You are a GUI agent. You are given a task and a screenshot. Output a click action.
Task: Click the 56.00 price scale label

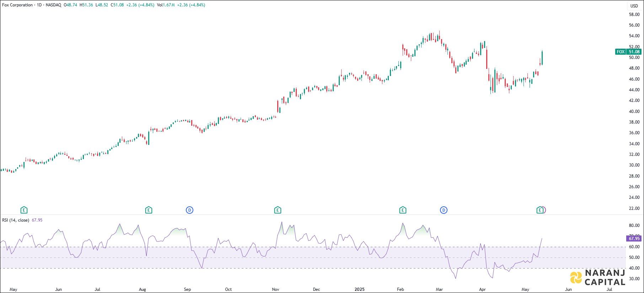pos(634,25)
